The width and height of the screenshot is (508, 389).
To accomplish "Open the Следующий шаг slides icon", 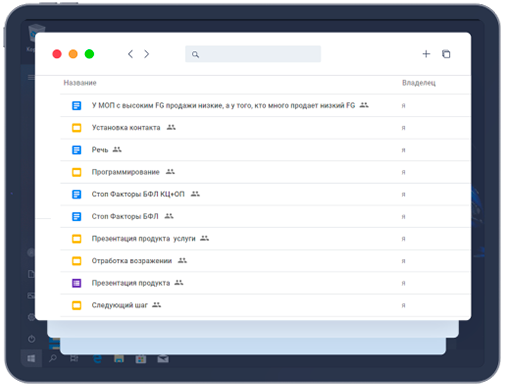I will coord(77,305).
